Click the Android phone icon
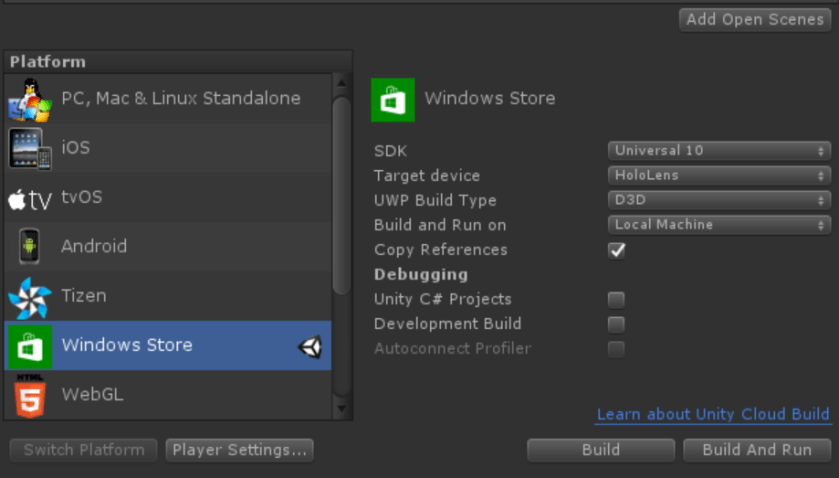 [29, 246]
